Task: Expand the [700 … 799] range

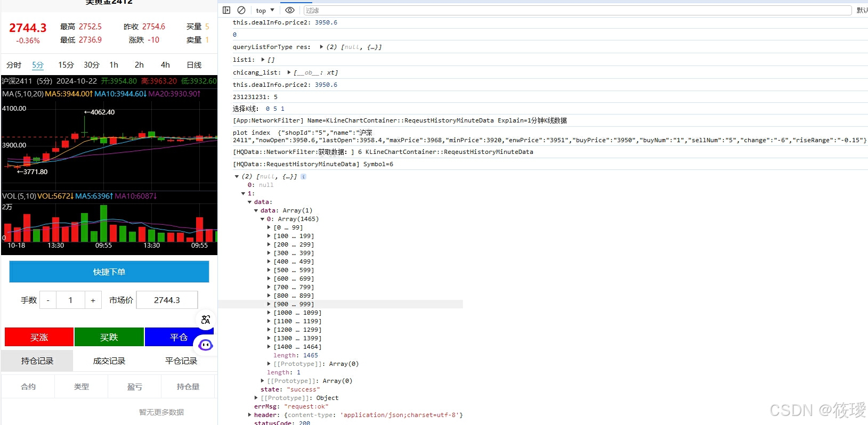Action: coord(269,287)
